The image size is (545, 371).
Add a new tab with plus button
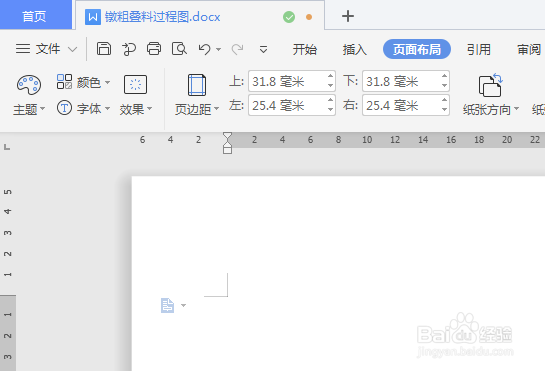348,16
